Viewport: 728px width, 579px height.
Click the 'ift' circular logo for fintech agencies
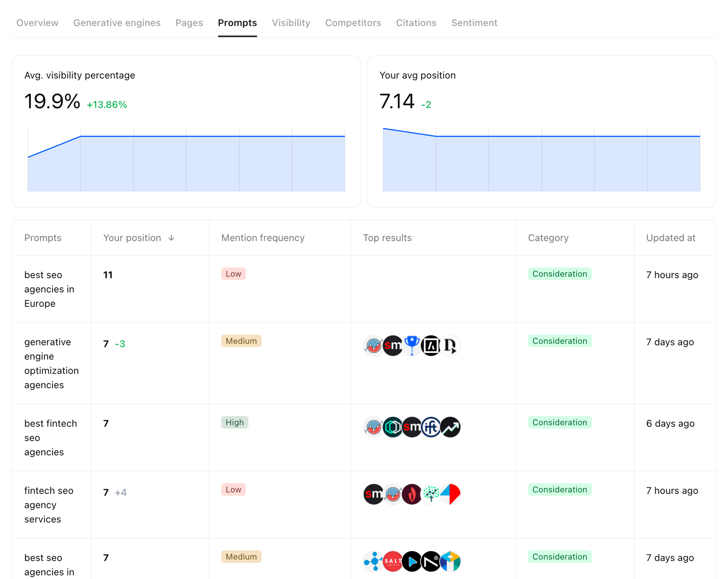[431, 427]
